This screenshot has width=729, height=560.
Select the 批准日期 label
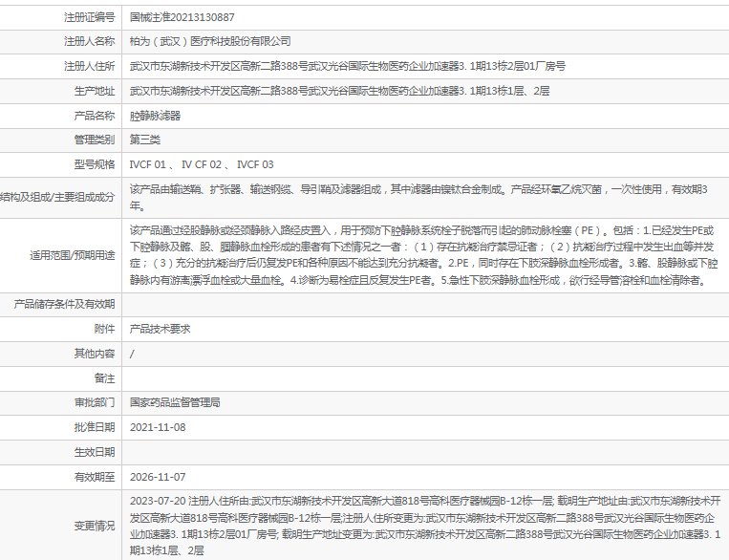[x=95, y=427]
